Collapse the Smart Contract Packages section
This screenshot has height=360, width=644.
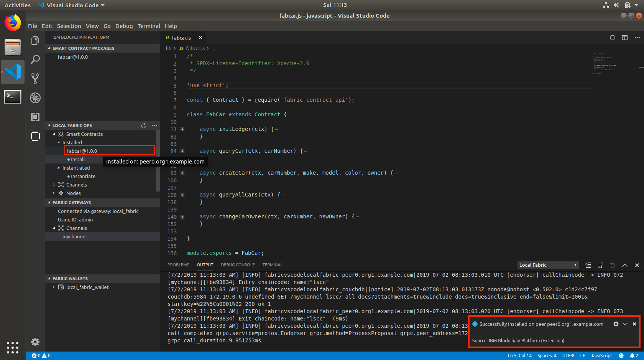pos(102,48)
